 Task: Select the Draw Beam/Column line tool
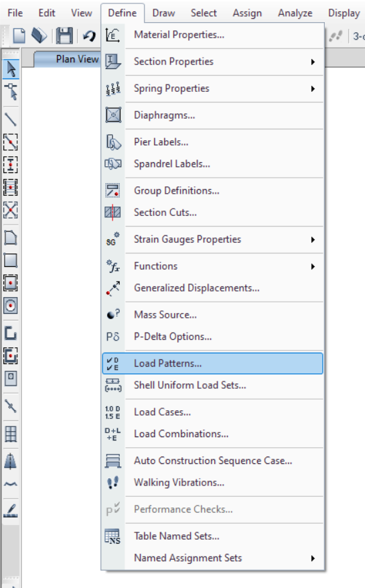tap(11, 119)
